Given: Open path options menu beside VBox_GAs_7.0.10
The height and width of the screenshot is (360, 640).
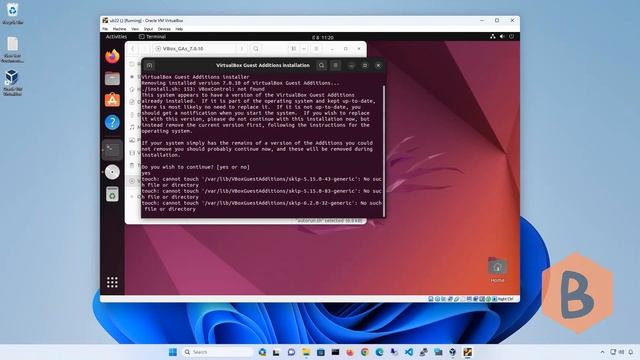Looking at the screenshot, I should click(242, 49).
